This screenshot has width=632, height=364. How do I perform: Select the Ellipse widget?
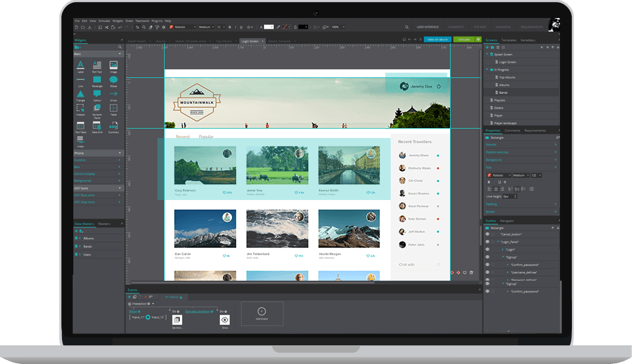(x=113, y=80)
